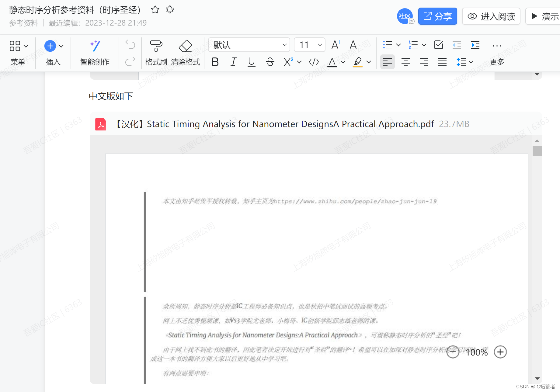Center align text
Image resolution: width=560 pixels, height=392 pixels.
click(x=406, y=62)
